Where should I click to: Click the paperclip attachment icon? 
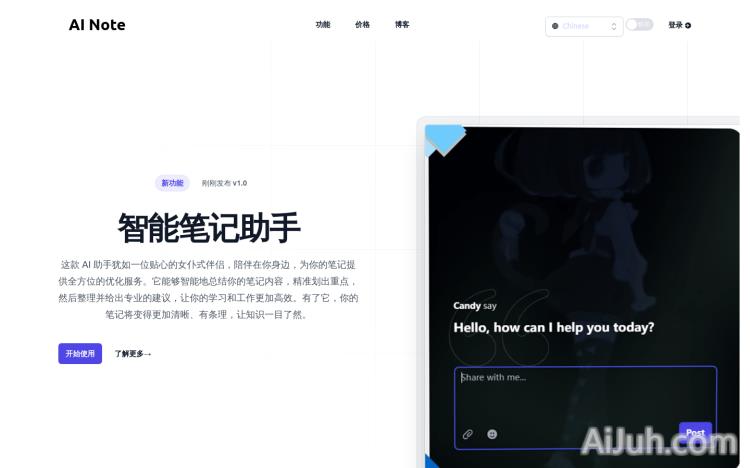(x=467, y=434)
